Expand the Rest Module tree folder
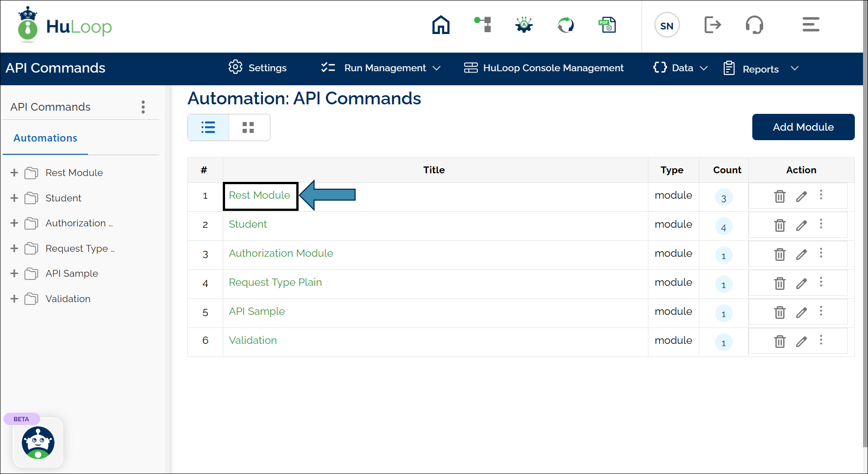The width and height of the screenshot is (868, 474). [x=14, y=173]
